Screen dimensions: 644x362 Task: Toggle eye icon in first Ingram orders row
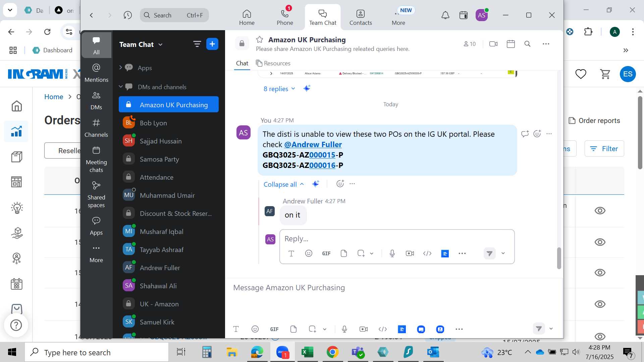600,210
